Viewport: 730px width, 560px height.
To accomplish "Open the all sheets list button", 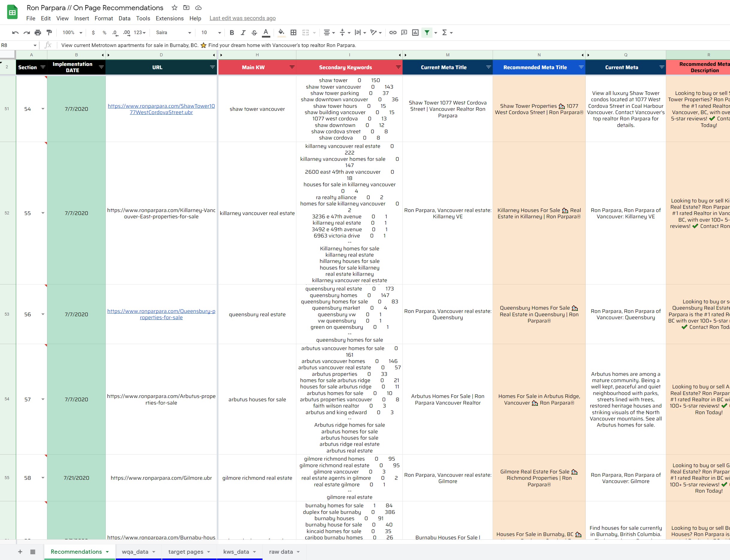I will pyautogui.click(x=33, y=552).
